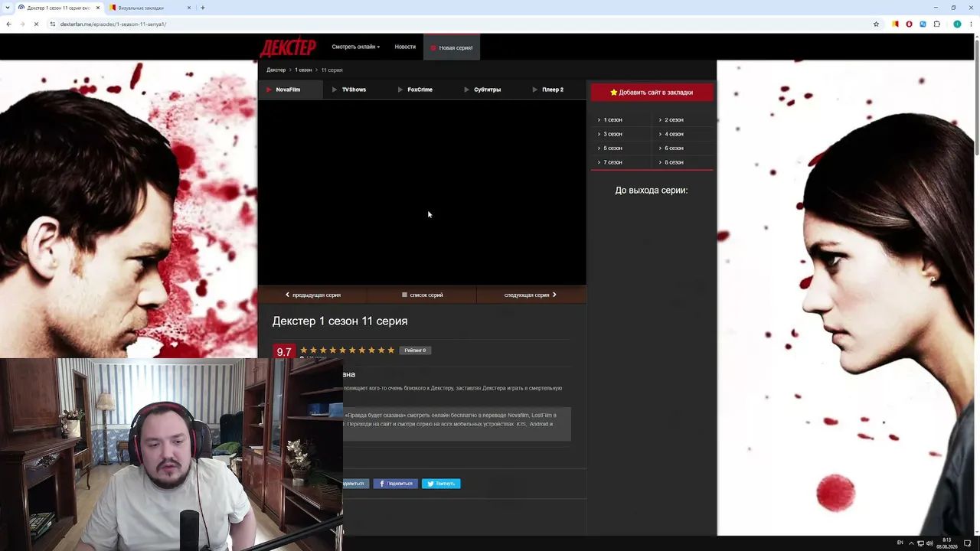Image resolution: width=980 pixels, height=551 pixels.
Task: Close the Декстер 1 сезон 11 серия tab
Action: 97,8
